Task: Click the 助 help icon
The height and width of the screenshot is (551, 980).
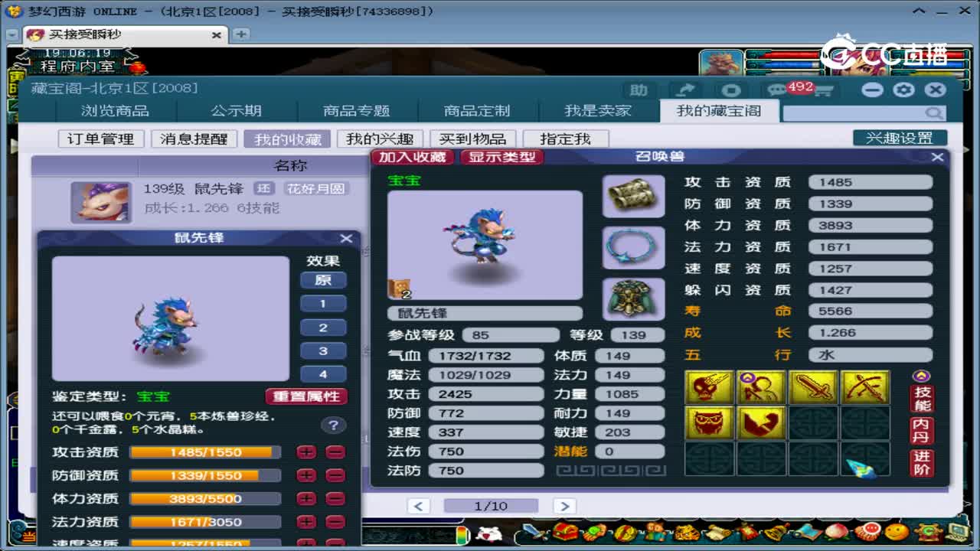Action: (639, 90)
